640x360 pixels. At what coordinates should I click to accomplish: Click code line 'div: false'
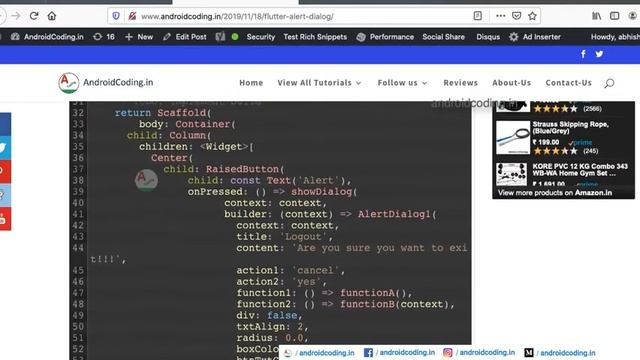pos(269,315)
